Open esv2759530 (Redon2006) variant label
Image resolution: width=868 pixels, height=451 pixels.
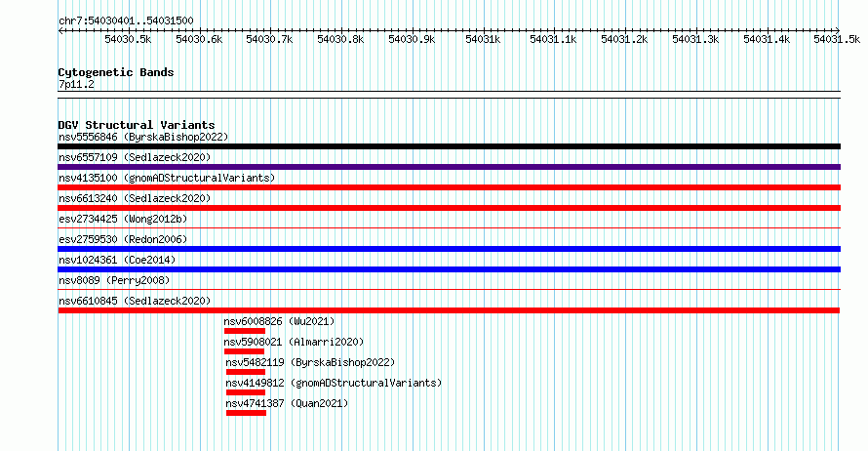123,239
